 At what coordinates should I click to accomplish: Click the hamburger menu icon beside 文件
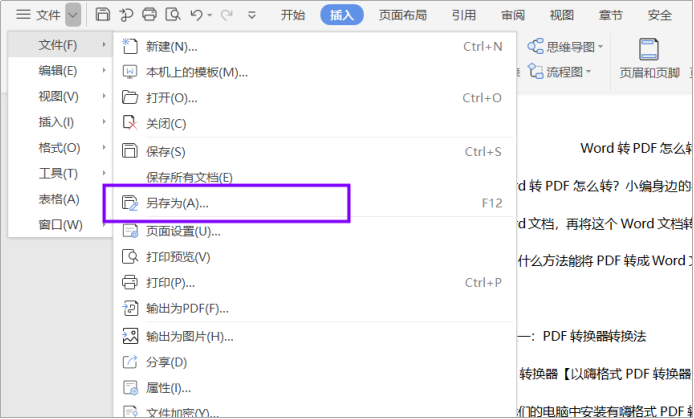click(23, 15)
